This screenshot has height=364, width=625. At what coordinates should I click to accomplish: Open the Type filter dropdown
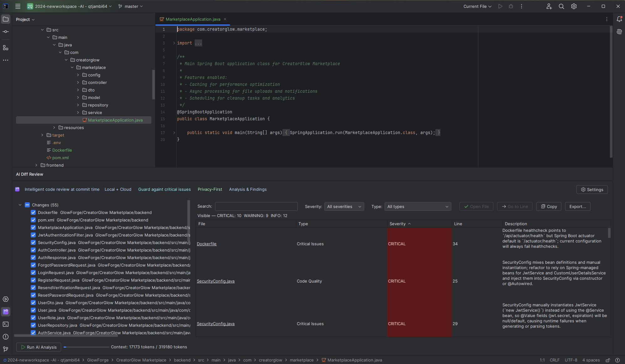click(418, 206)
